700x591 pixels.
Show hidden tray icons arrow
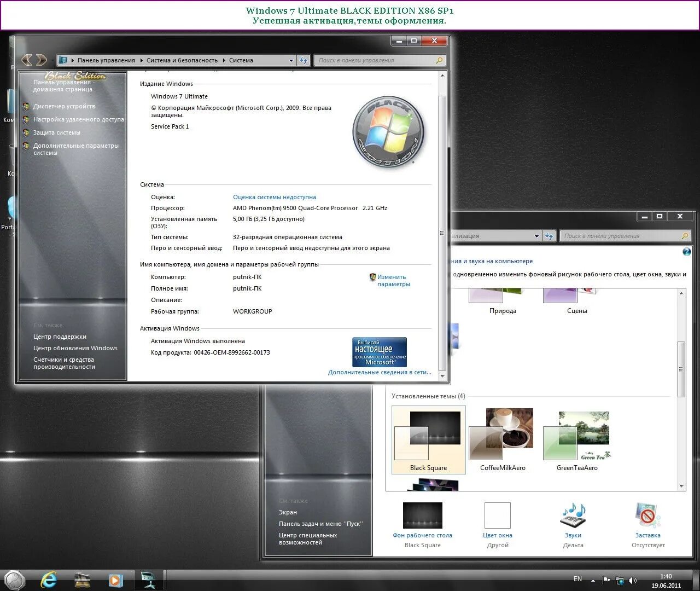[x=593, y=580]
